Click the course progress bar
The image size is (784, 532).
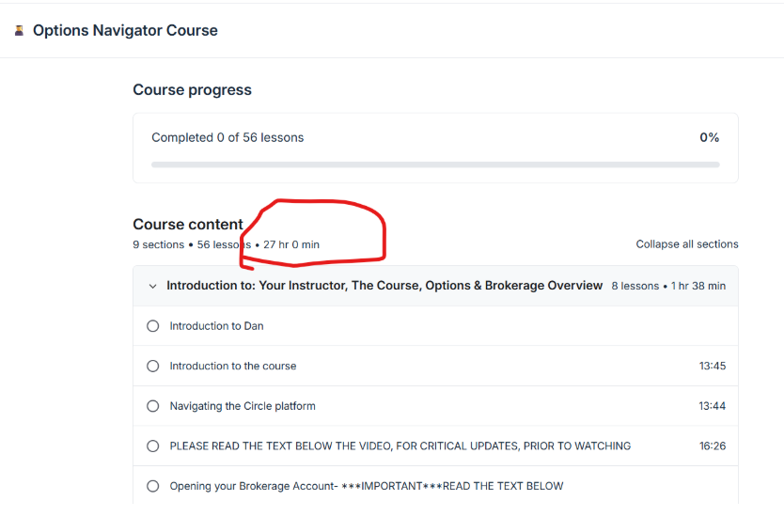tap(435, 164)
